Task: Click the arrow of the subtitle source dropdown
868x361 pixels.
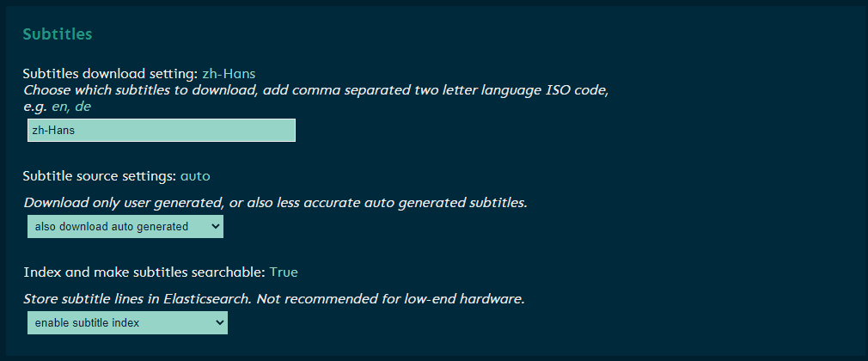Action: [x=215, y=227]
